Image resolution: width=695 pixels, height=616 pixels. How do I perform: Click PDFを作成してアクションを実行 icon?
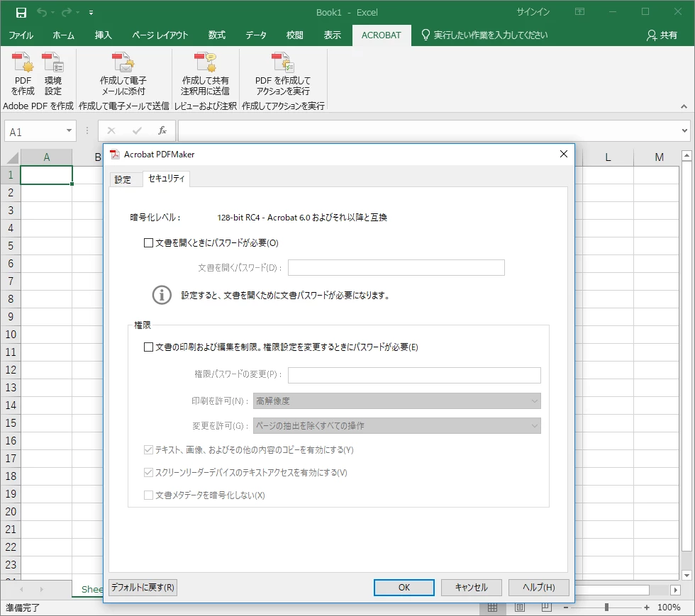click(283, 62)
